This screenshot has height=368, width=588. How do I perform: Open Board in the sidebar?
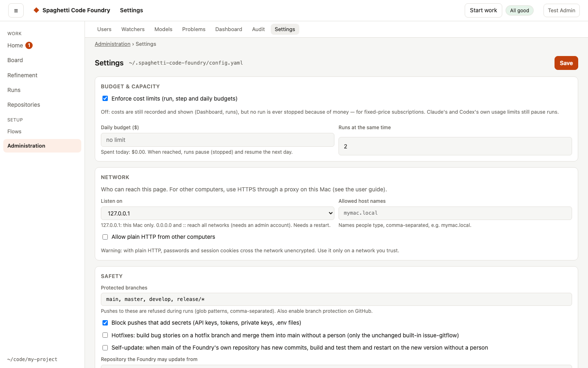tap(42, 60)
